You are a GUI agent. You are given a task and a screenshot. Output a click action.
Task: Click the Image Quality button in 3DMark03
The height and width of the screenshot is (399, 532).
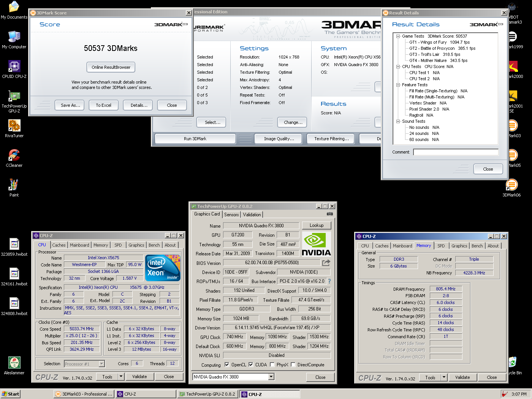coord(279,139)
